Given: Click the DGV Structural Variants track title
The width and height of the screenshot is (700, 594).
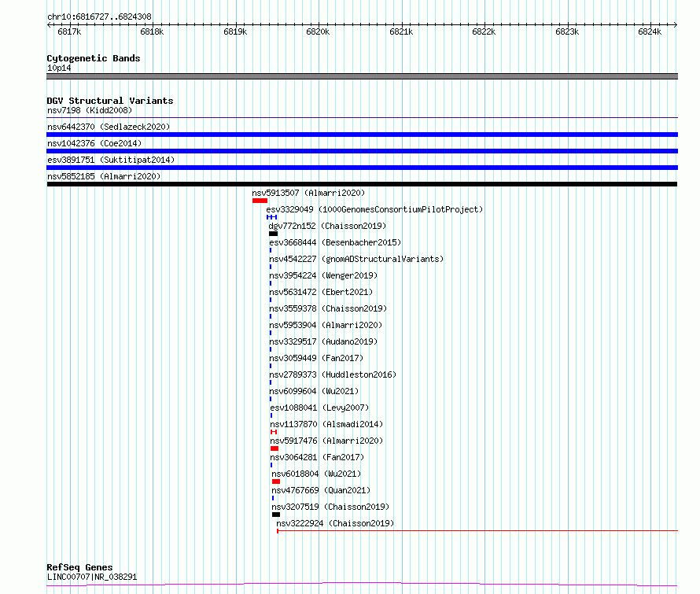Looking at the screenshot, I should pos(110,101).
